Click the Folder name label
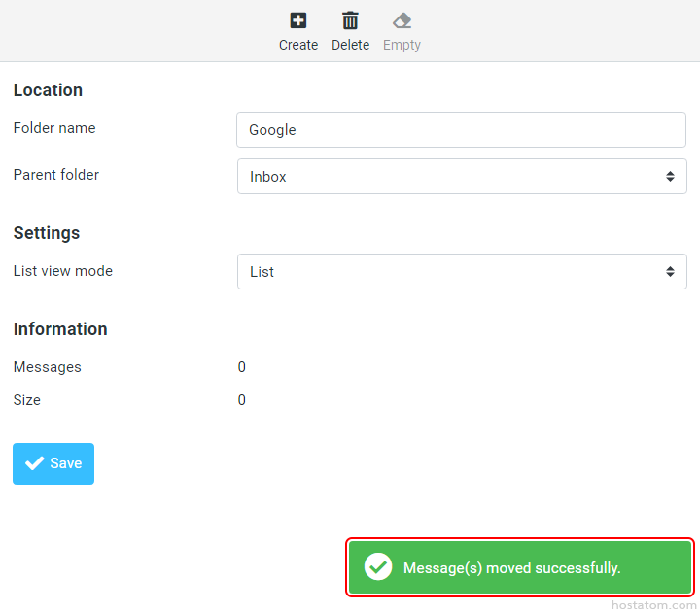The height and width of the screenshot is (612, 700). [x=54, y=128]
